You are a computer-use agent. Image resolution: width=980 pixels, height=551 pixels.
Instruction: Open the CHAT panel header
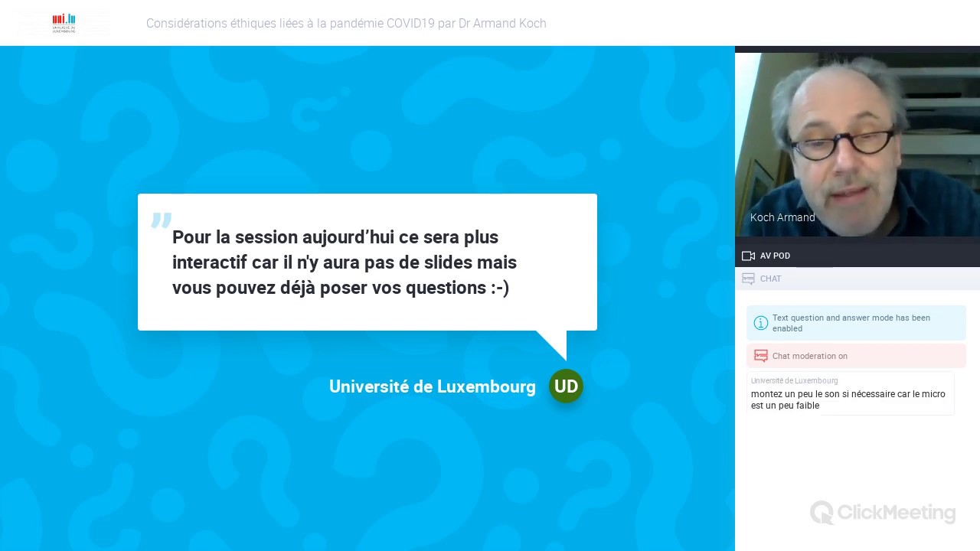857,279
